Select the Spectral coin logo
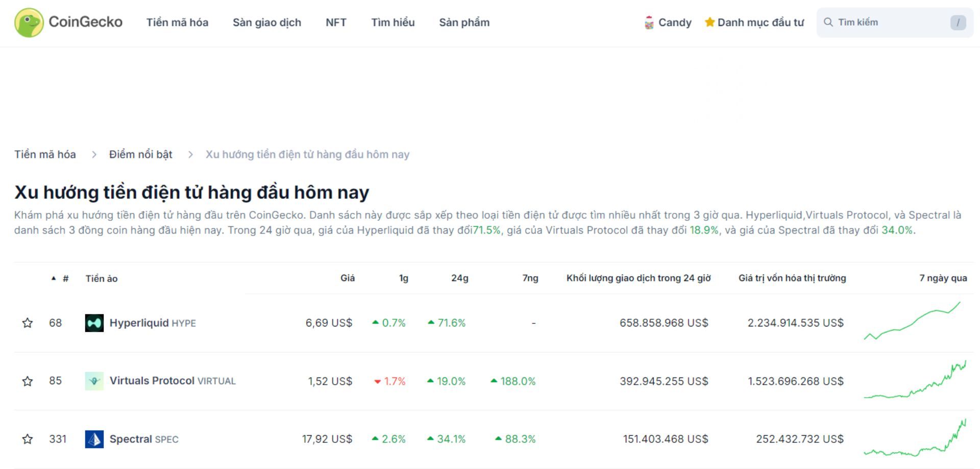The height and width of the screenshot is (469, 980). click(94, 439)
